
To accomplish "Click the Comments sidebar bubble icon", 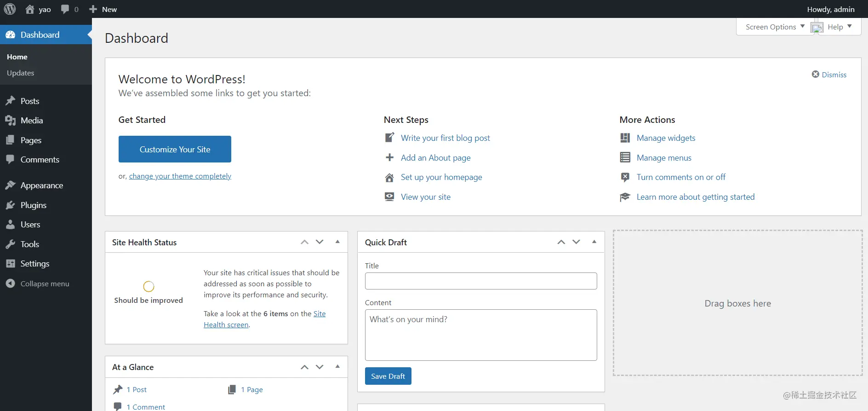I will coord(10,159).
